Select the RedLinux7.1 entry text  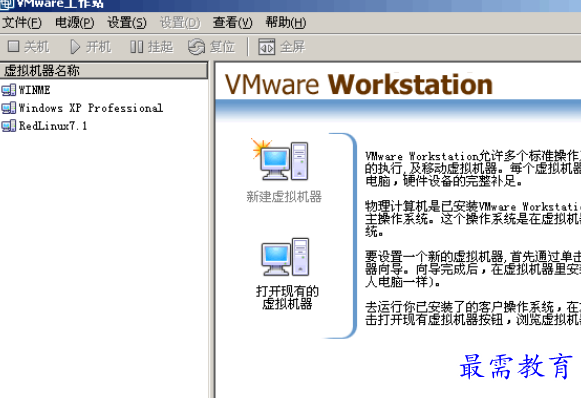(x=53, y=126)
